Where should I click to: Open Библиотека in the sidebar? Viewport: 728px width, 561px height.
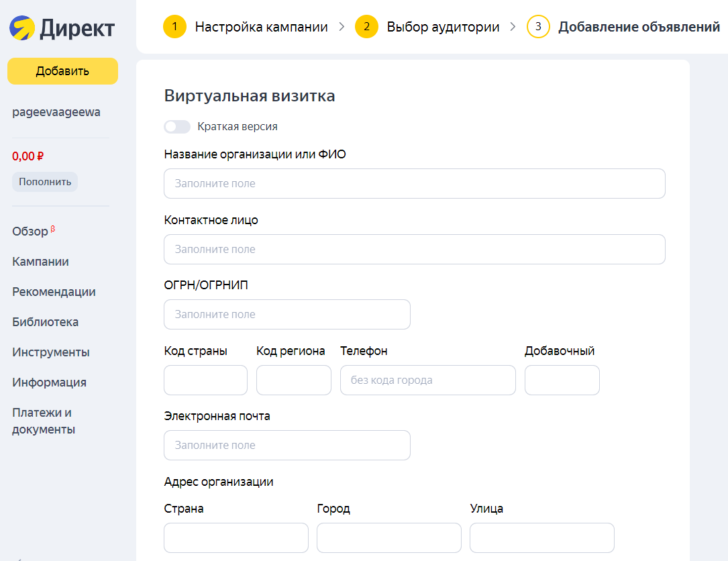(x=46, y=322)
